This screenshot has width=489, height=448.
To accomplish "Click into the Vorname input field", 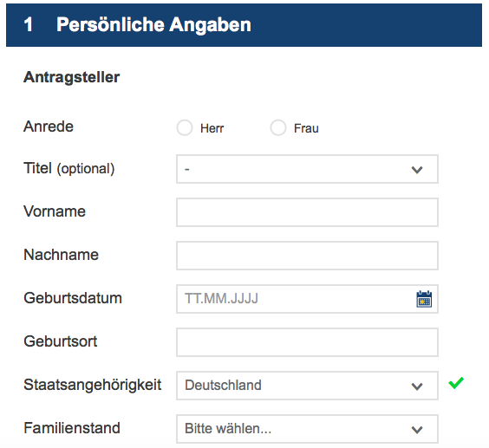I will 307,212.
